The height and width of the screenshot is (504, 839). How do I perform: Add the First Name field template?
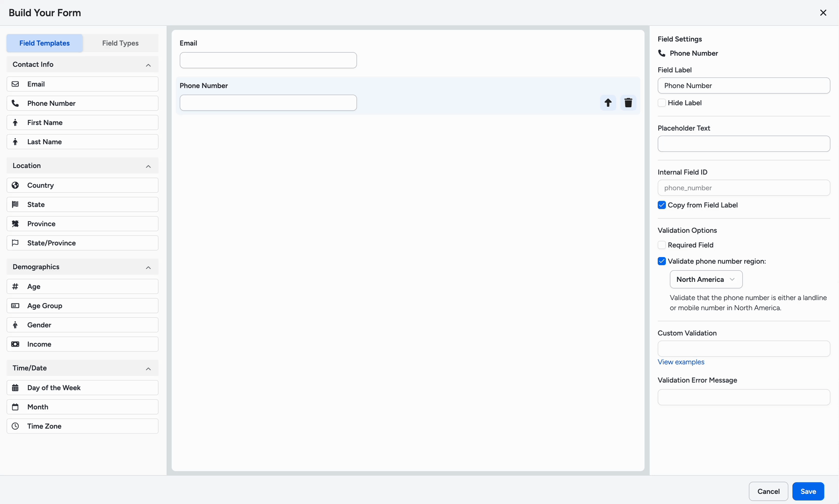[83, 122]
